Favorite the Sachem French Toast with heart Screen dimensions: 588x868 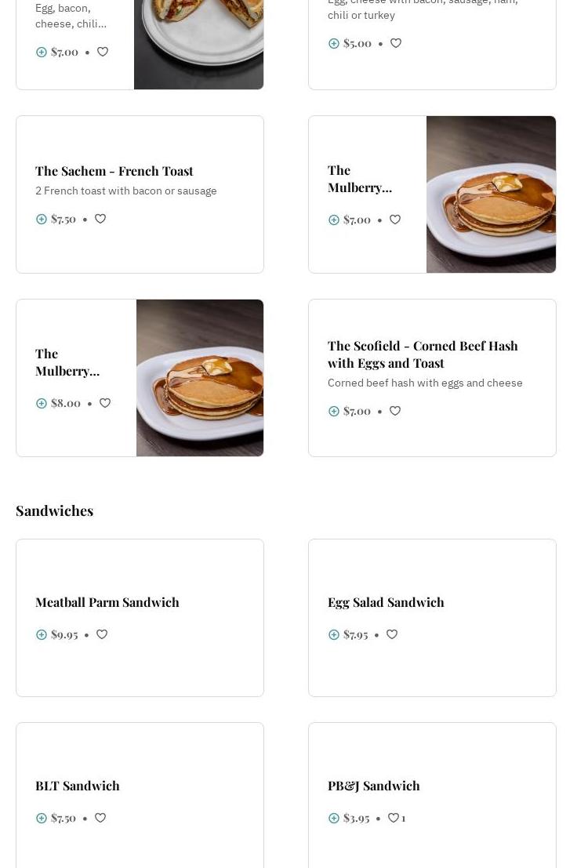coord(100,219)
